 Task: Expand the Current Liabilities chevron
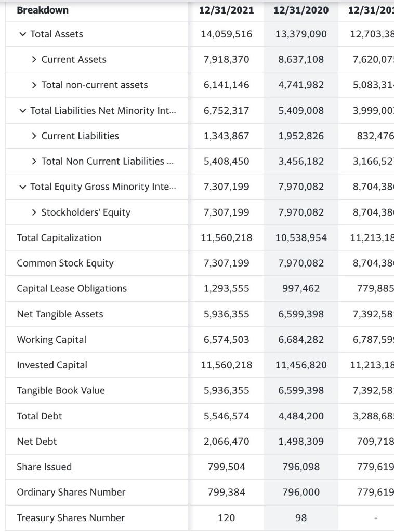tap(34, 136)
